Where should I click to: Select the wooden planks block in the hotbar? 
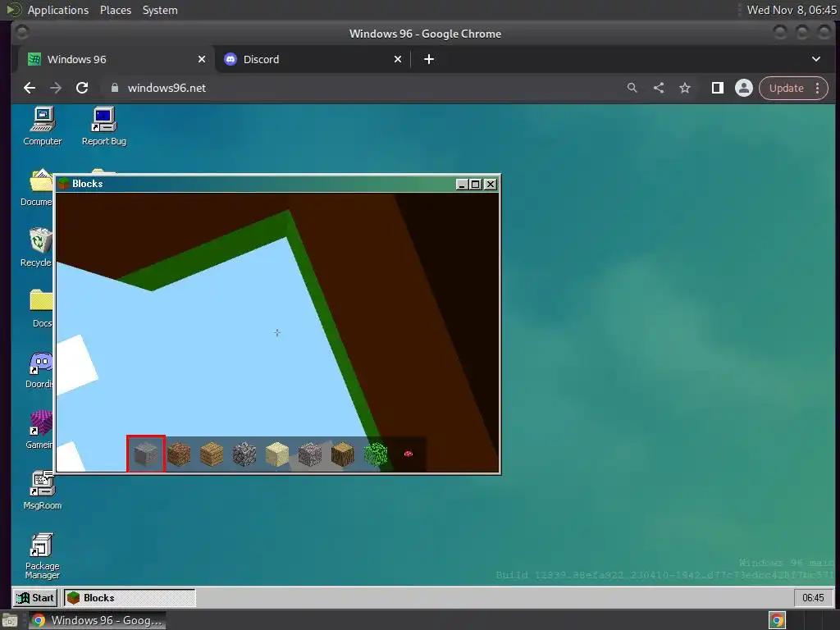click(x=212, y=454)
